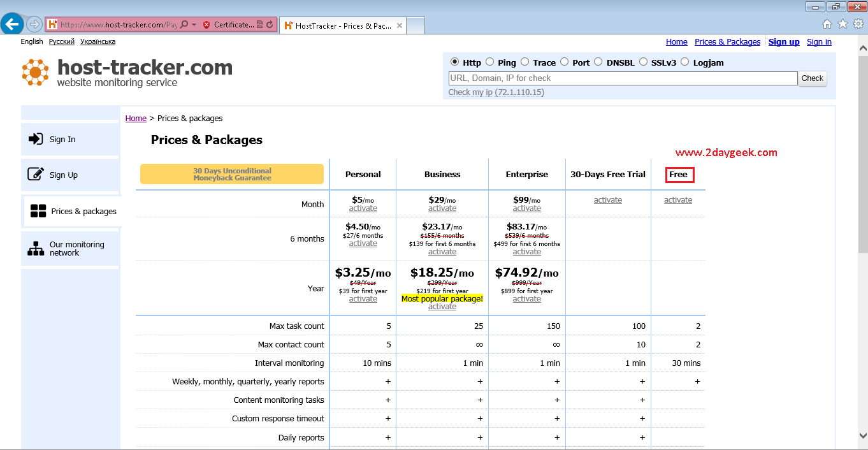Click the page scrollbar up arrow

tap(863, 47)
